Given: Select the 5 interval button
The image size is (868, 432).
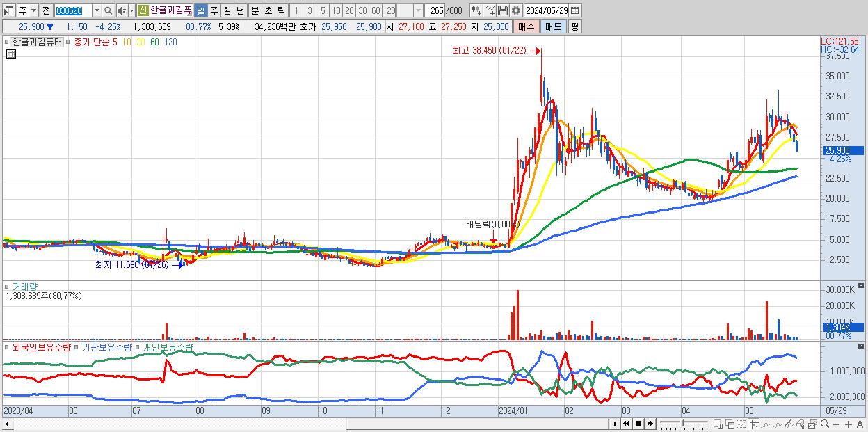Looking at the screenshot, I should click(x=323, y=10).
